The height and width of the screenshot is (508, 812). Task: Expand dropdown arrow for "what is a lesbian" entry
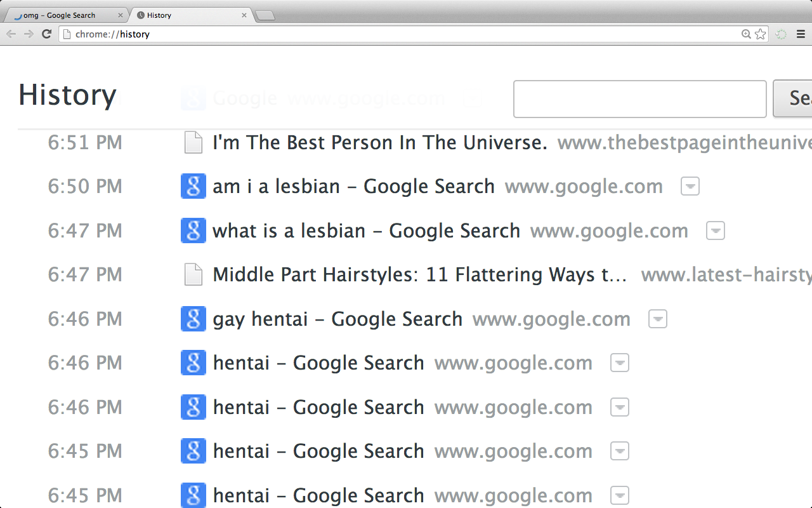(716, 231)
